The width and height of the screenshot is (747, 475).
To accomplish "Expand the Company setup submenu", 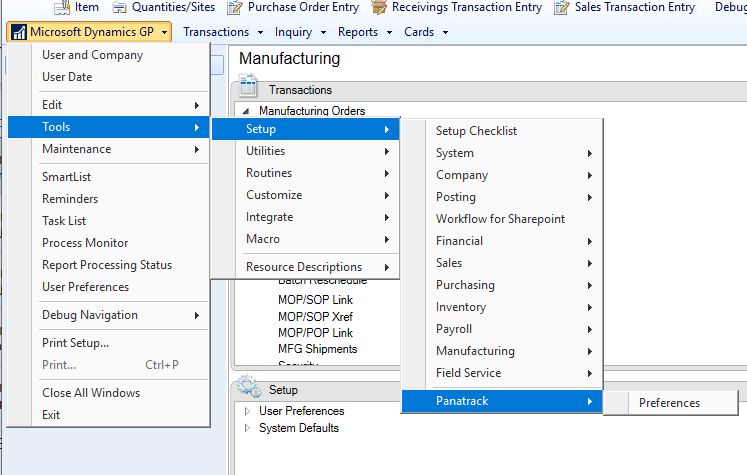I will 502,175.
